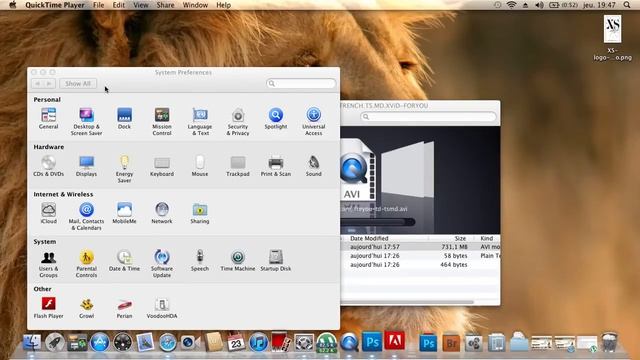Open Wi-Fi status menu
This screenshot has width=640, height=360.
coord(511,5)
